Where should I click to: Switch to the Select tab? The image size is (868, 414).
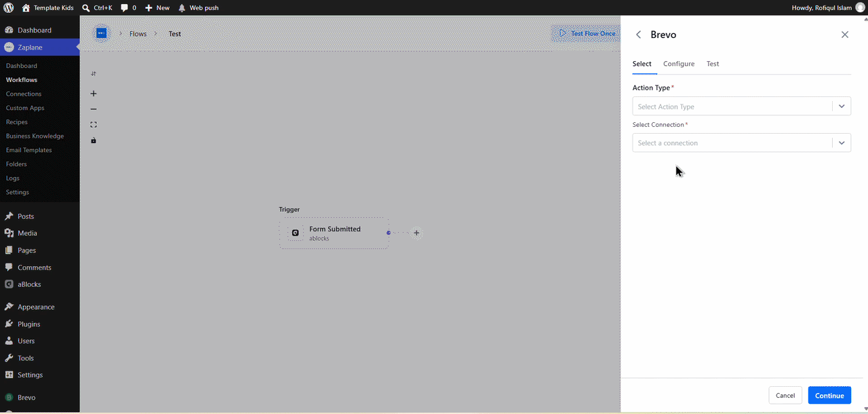(642, 64)
